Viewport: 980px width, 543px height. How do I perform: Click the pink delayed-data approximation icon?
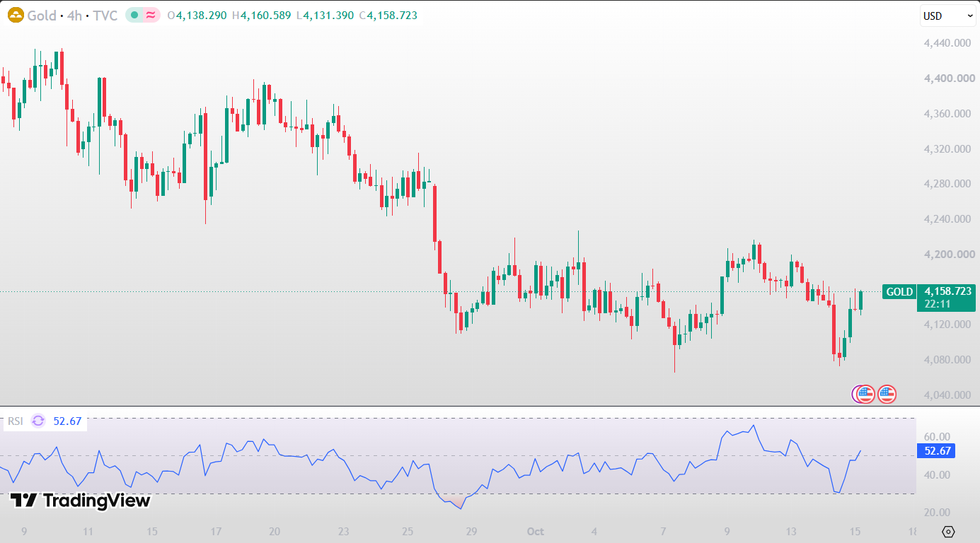tap(151, 15)
